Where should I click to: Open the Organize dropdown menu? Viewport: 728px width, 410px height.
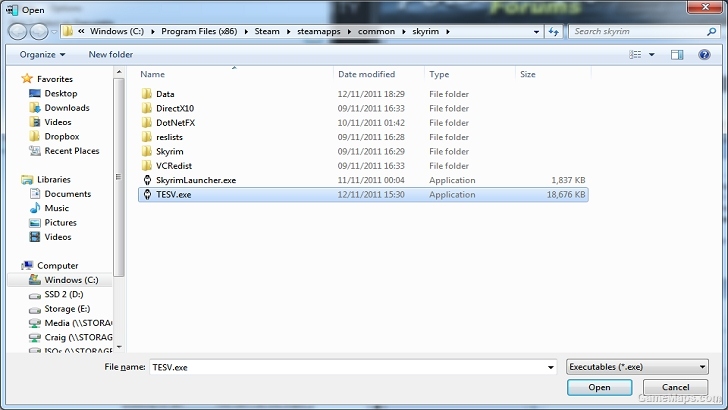click(x=41, y=54)
